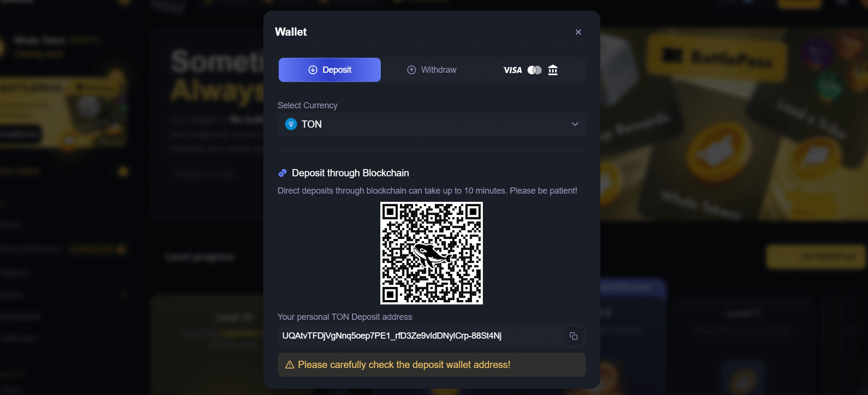Copy the TON deposit address

coord(573,336)
